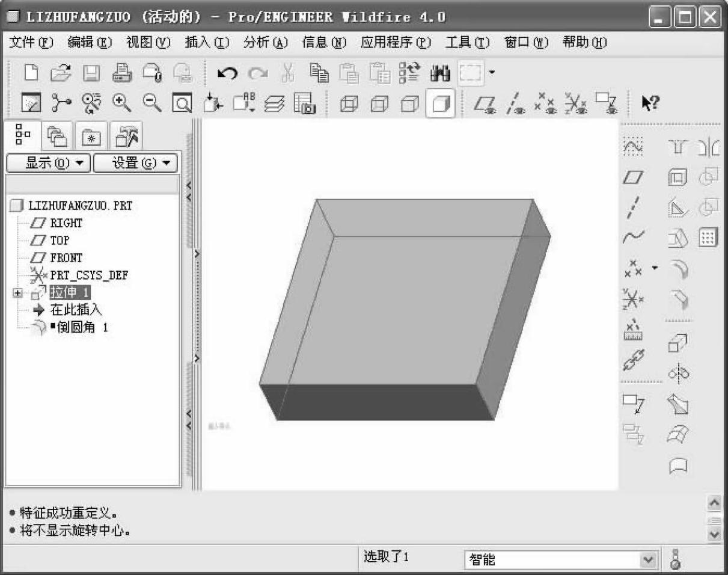Toggle datum planes visibility
The height and width of the screenshot is (575, 728).
coord(485,104)
